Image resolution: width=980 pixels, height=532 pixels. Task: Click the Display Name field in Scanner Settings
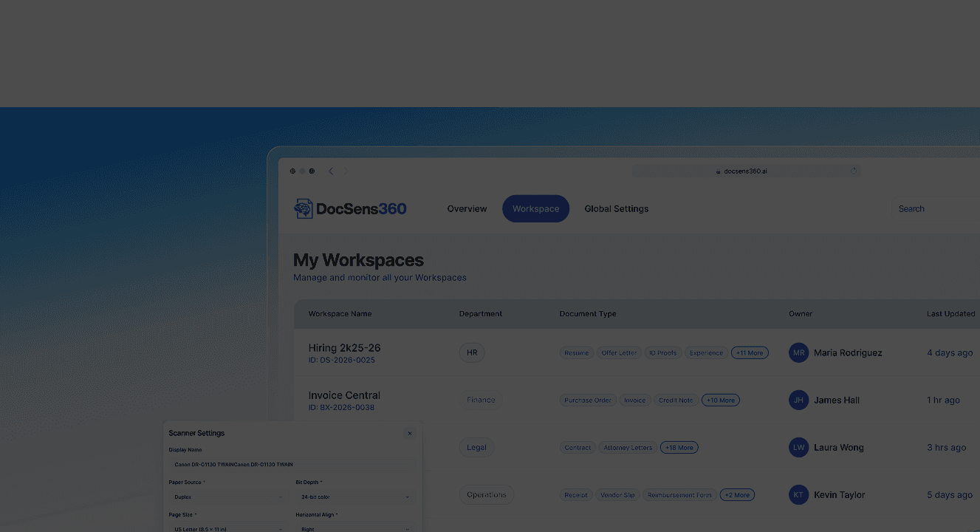(292, 465)
